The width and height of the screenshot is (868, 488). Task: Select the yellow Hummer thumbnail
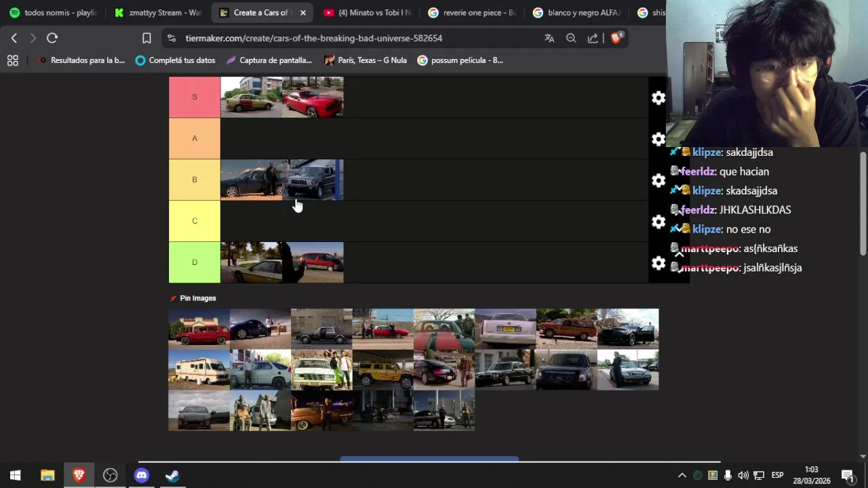(x=382, y=369)
